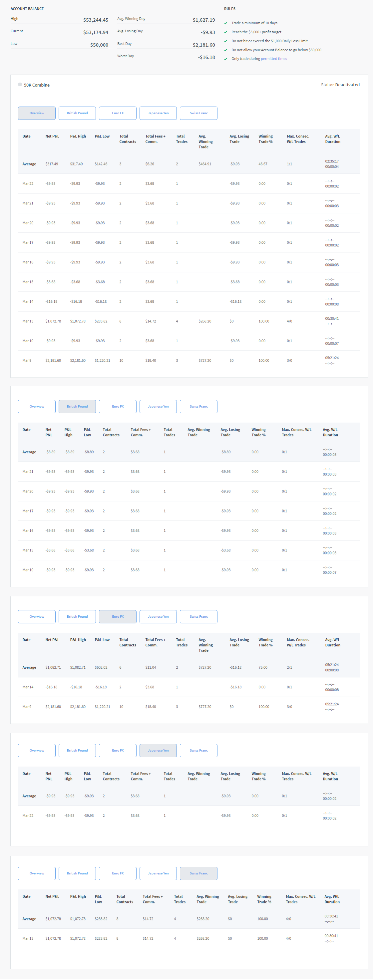Click the highlighted active Euro FX tab
The width and height of the screenshot is (373, 980).
pyautogui.click(x=118, y=616)
